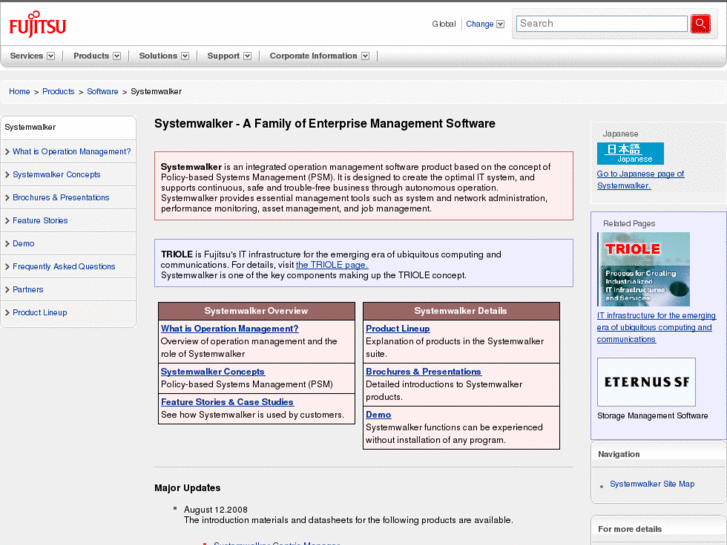Click the Systemwalker Overview table header
The height and width of the screenshot is (545, 727).
click(x=256, y=311)
